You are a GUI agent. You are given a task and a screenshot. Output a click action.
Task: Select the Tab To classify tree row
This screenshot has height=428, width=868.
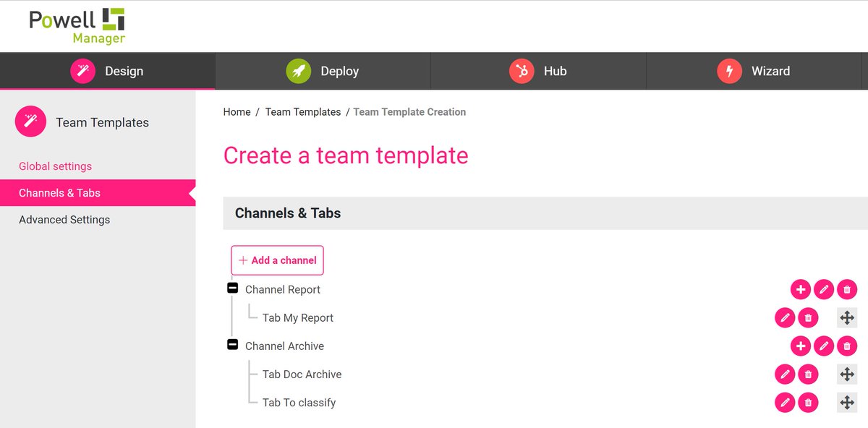[x=299, y=403]
